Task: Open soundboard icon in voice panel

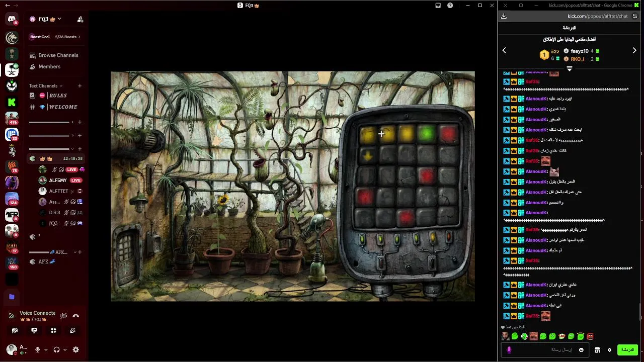Action: click(x=73, y=330)
